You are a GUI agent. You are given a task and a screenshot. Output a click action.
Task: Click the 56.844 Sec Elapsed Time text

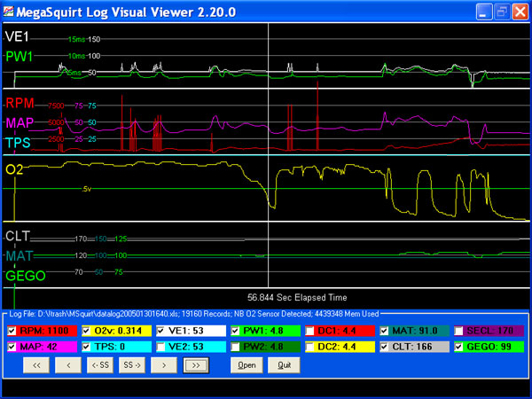click(x=297, y=298)
